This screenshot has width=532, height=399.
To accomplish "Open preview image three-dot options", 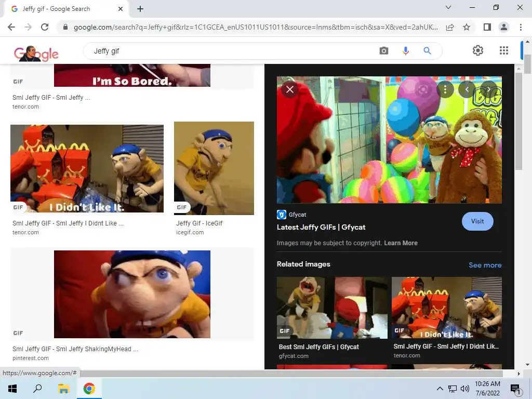I will (445, 89).
